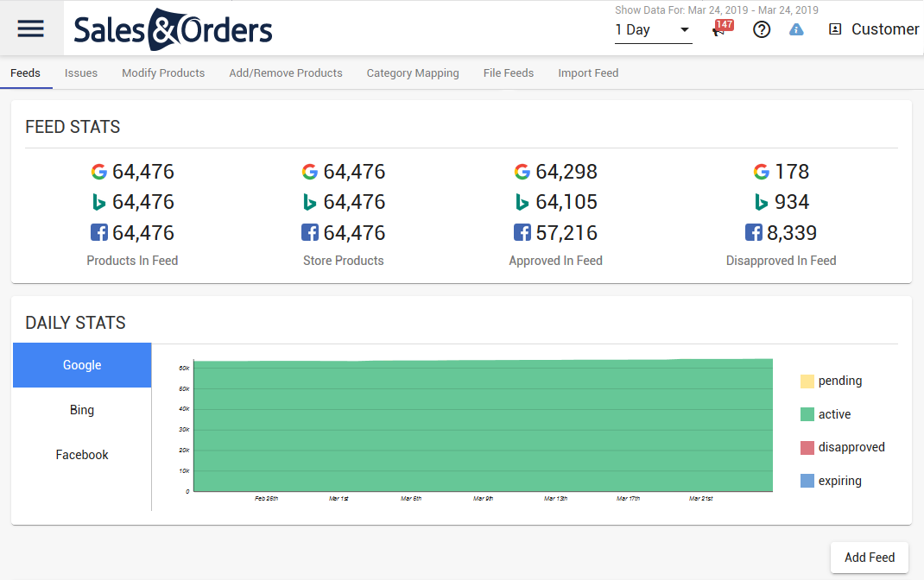Open help using the question mark icon

[x=761, y=29]
